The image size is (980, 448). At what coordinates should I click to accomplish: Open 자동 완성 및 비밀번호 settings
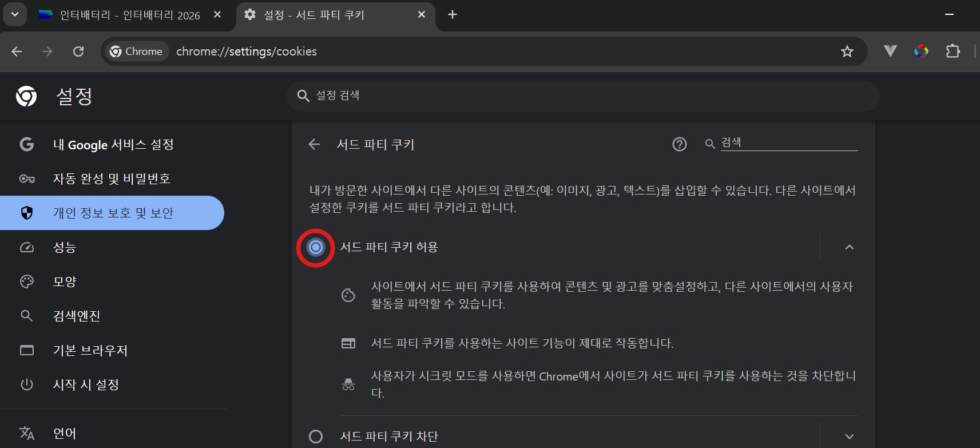pos(112,179)
